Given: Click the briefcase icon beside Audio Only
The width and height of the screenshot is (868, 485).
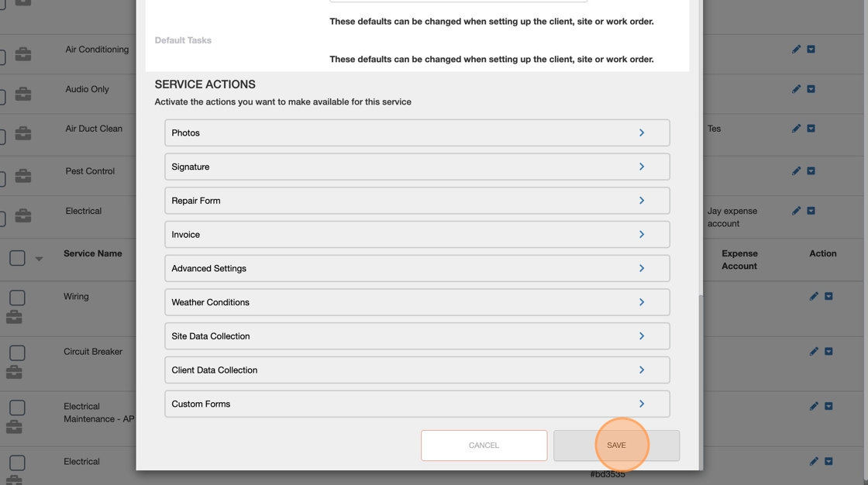Looking at the screenshot, I should (x=23, y=94).
